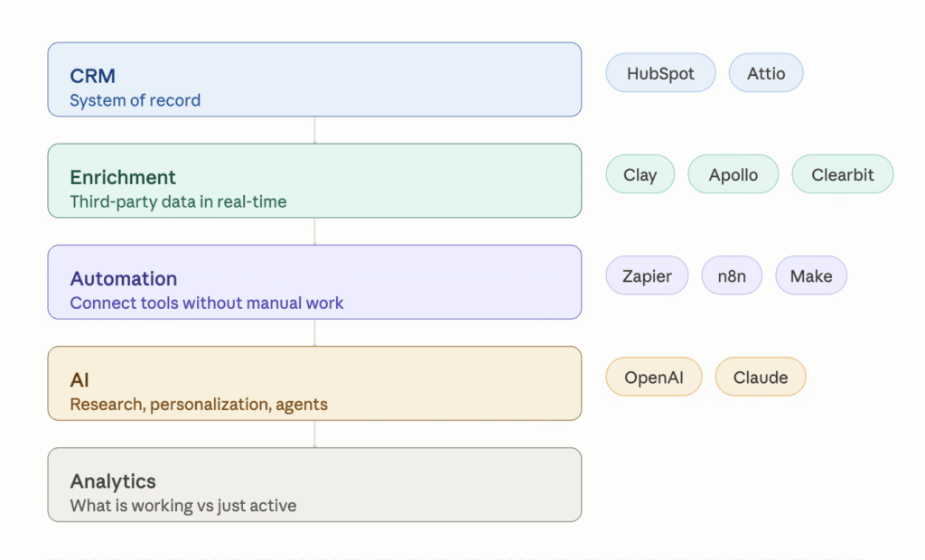
Task: Click the Clearbit badge
Action: [x=842, y=174]
